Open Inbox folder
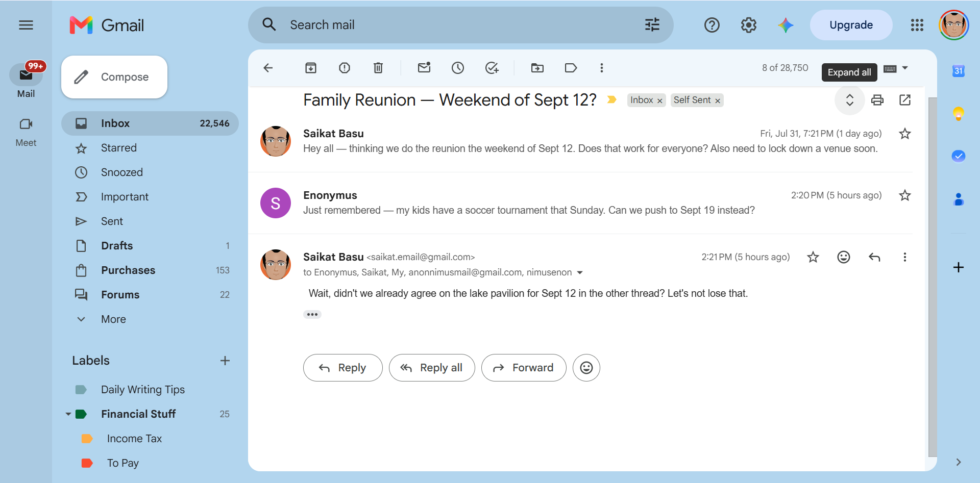This screenshot has height=483, width=980. click(x=150, y=123)
